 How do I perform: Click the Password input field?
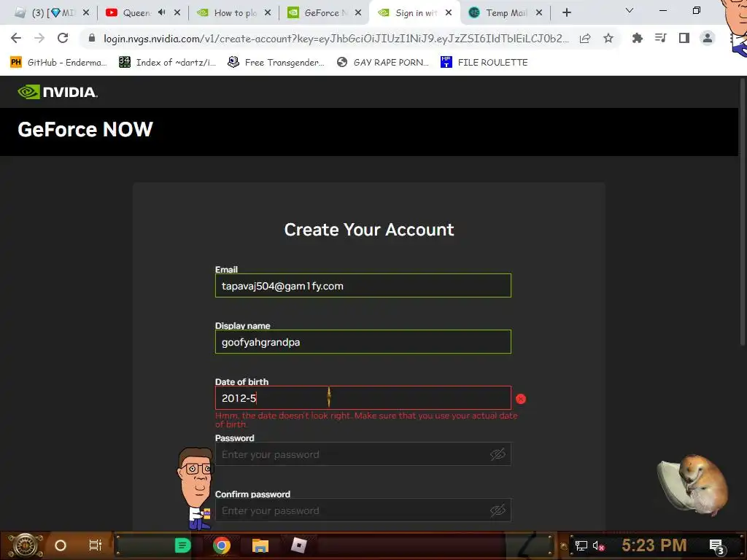[x=363, y=454]
